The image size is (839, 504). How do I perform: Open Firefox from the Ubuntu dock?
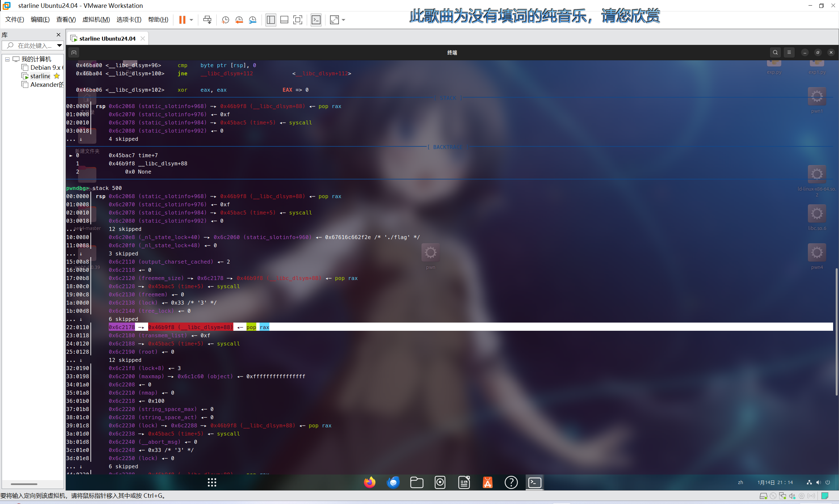[369, 482]
